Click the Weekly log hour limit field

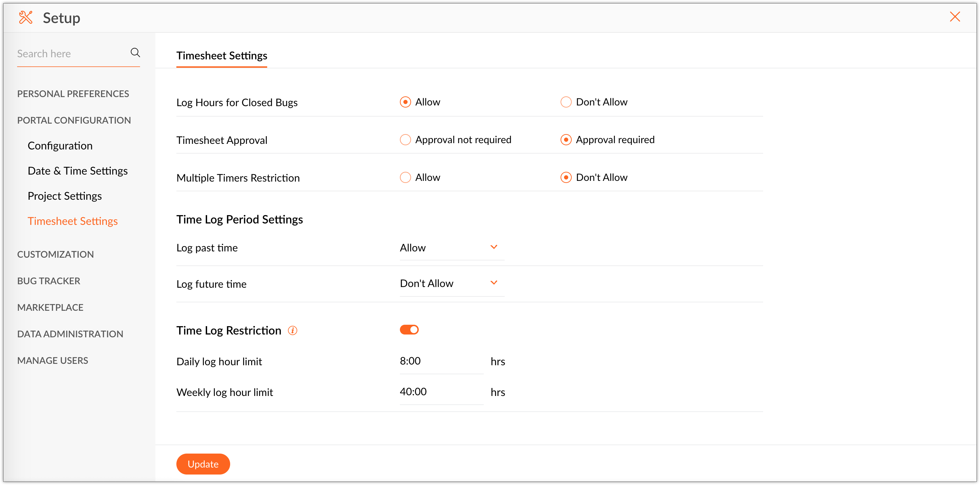(x=441, y=392)
